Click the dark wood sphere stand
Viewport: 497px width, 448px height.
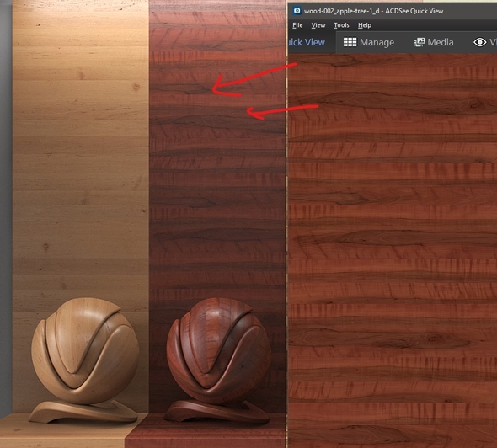pos(216,411)
